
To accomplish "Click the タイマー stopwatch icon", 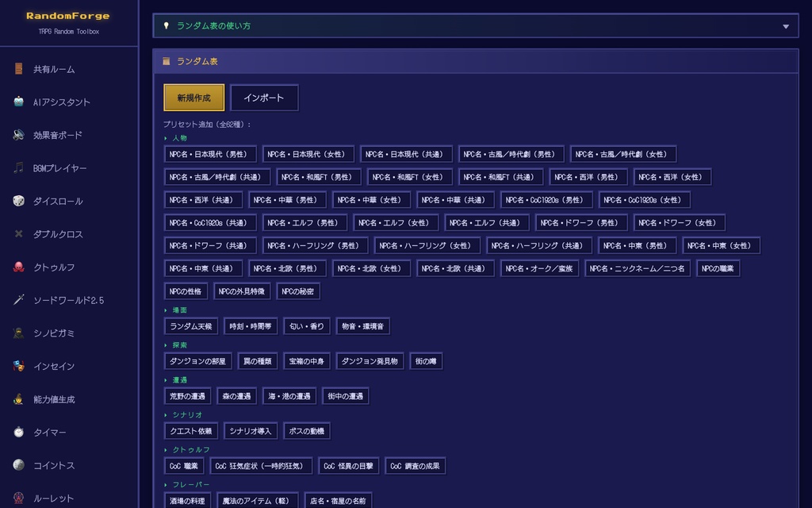I will 17,433.
